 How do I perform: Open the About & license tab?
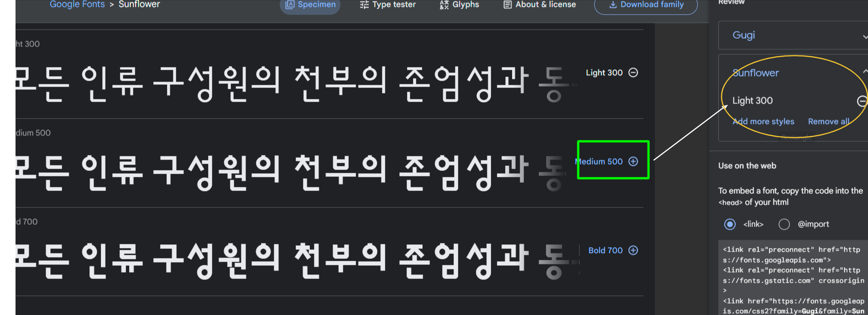(540, 5)
